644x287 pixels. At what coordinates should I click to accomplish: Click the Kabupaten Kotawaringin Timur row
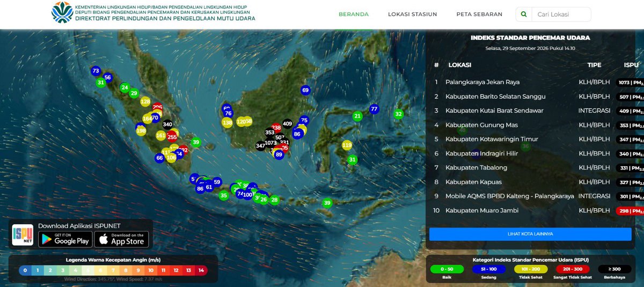point(537,139)
